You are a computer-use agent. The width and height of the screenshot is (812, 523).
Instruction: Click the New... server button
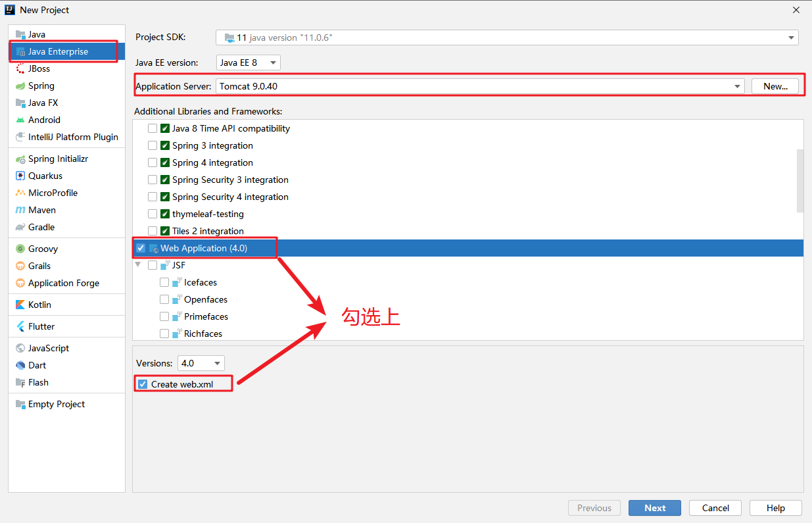click(775, 86)
